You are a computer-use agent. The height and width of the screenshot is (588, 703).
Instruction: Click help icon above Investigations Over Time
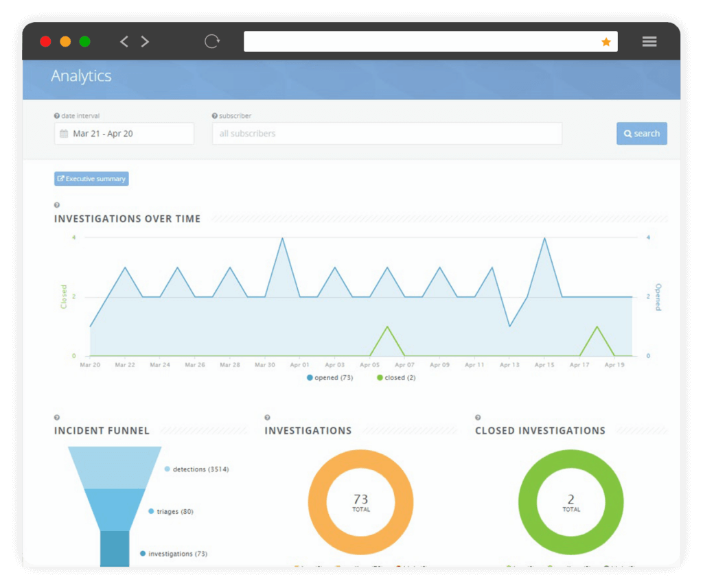pos(57,205)
